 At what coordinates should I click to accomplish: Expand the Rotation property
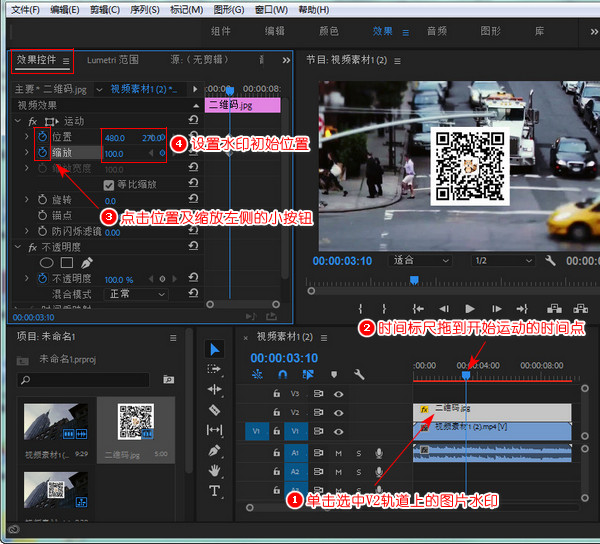(x=26, y=199)
